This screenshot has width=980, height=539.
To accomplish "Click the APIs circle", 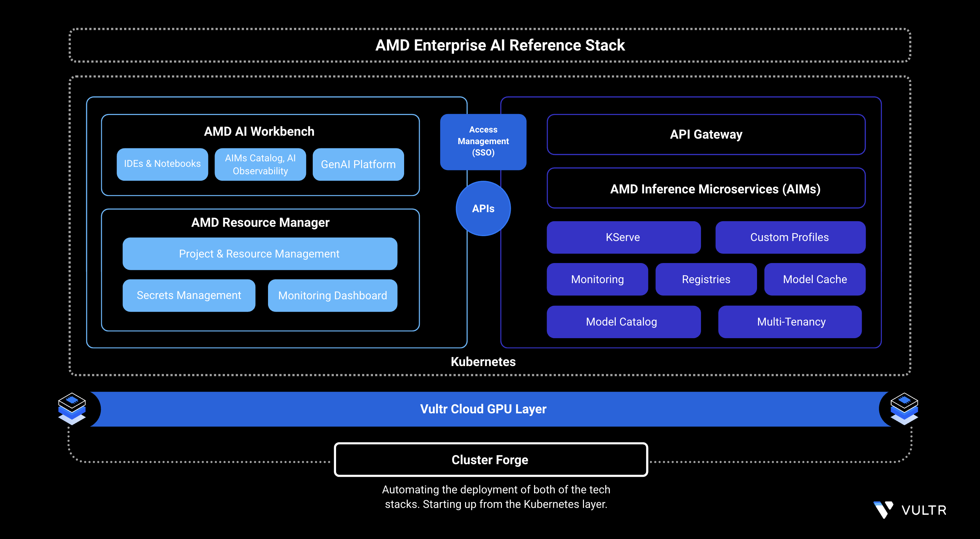I will click(483, 209).
